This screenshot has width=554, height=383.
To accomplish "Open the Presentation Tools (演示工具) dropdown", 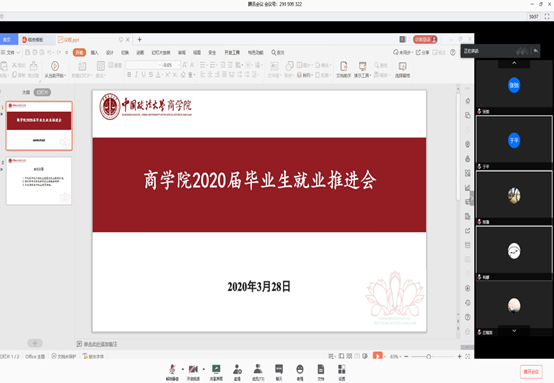I will pos(363,75).
